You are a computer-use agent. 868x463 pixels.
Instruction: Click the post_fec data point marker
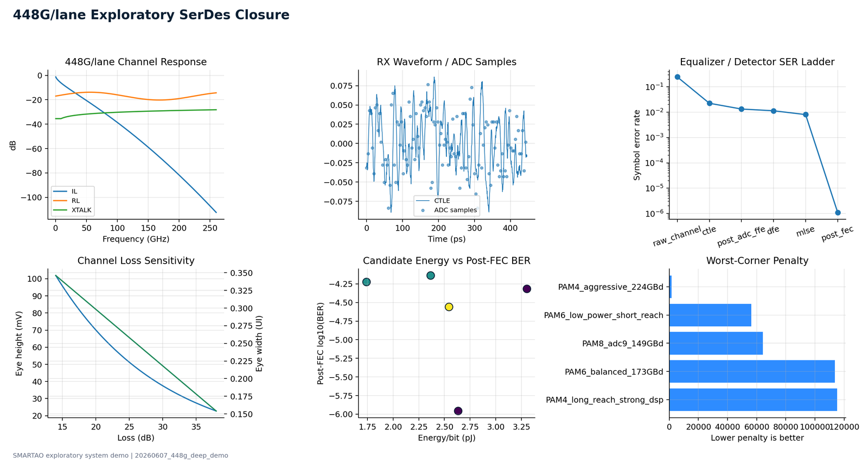coord(838,213)
